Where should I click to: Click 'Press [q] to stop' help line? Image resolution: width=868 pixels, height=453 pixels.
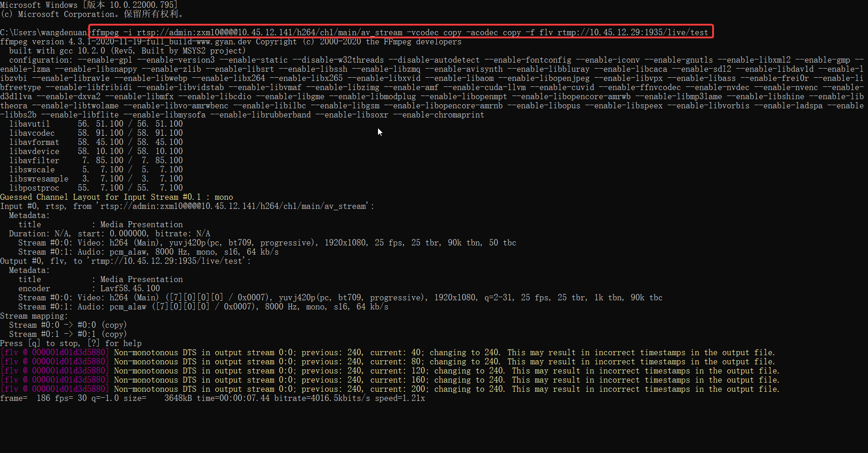click(71, 343)
